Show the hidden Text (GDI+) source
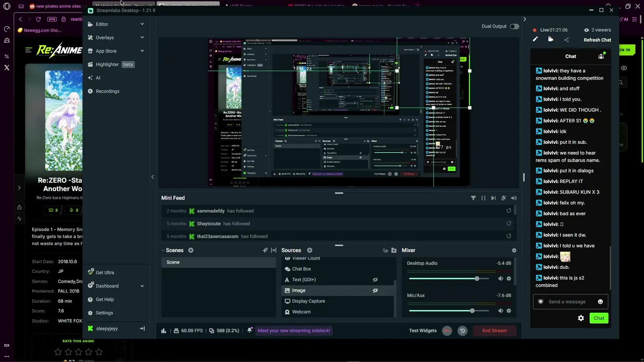 coord(375,280)
